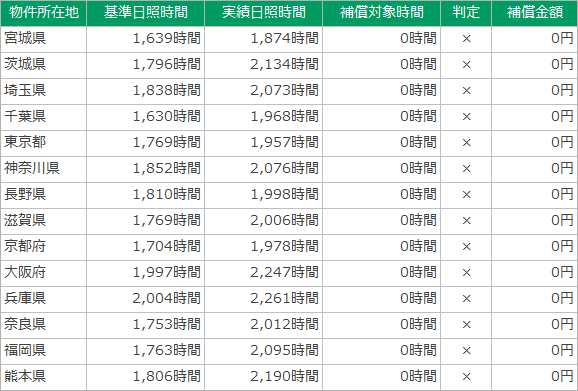This screenshot has width=578, height=391.
Task: Click 兵庫県 row × mark
Action: click(x=466, y=299)
